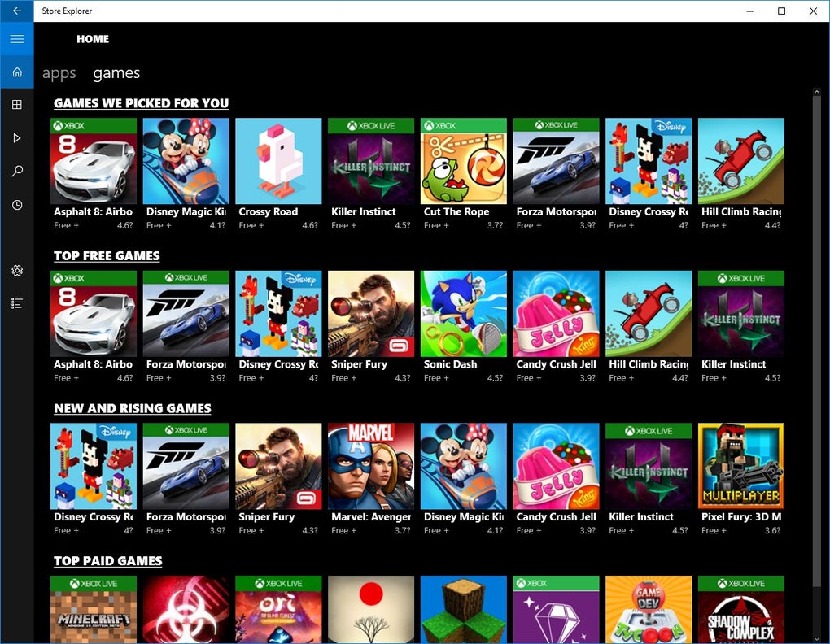Open the NEW AND RISING GAMES section
This screenshot has width=830, height=644.
(x=132, y=408)
